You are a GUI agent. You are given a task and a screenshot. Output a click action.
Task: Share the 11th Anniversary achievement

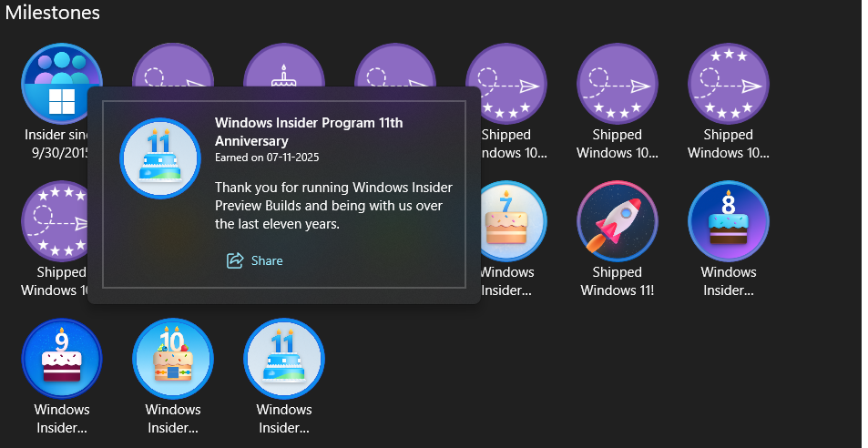(x=255, y=260)
